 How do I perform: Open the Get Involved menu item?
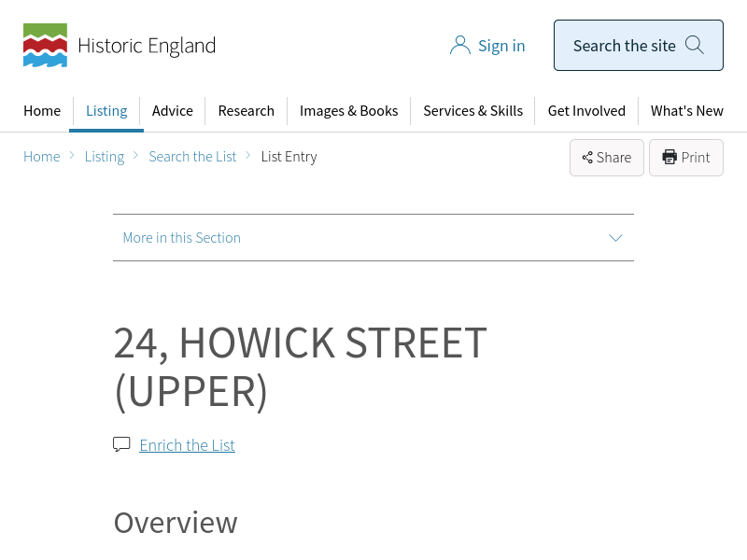click(586, 110)
